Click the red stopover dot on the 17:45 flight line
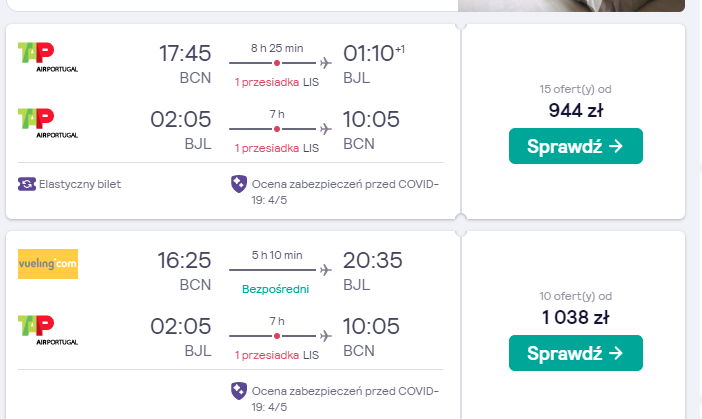Viewport: 702px width, 419px height. click(x=277, y=63)
